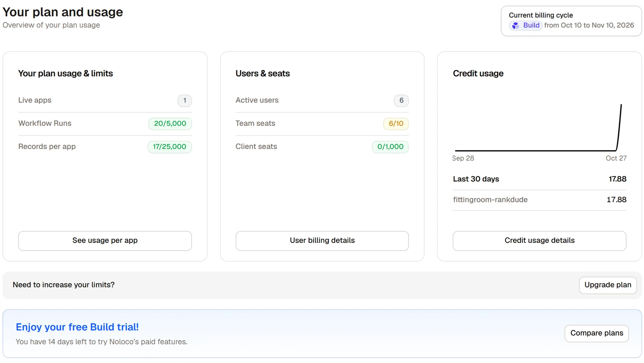Click the Build plan badge label

tap(531, 25)
